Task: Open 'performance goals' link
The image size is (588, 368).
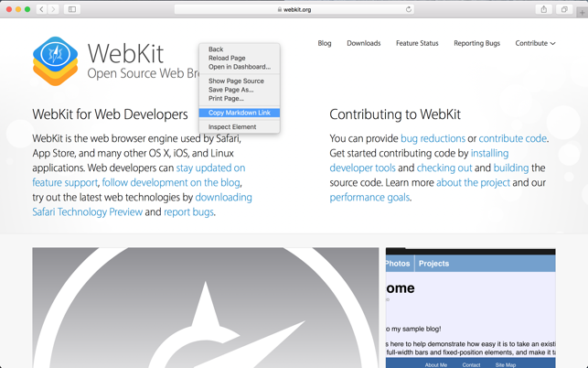Action: pos(369,197)
